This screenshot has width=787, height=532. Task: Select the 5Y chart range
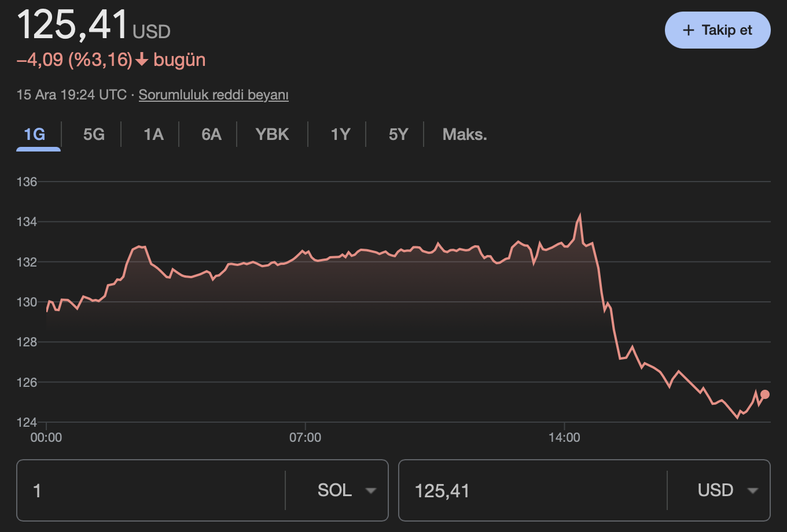click(398, 135)
